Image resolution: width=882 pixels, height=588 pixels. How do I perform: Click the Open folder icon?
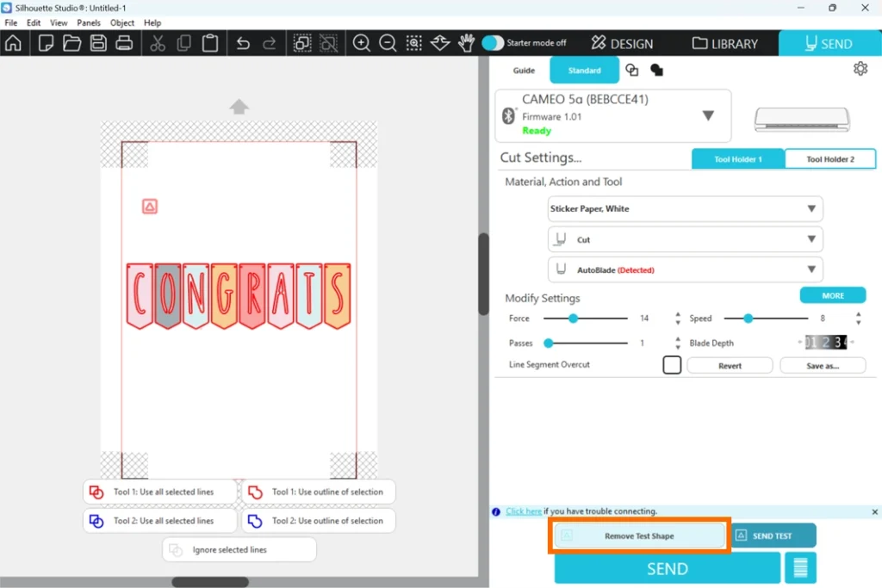coord(71,43)
